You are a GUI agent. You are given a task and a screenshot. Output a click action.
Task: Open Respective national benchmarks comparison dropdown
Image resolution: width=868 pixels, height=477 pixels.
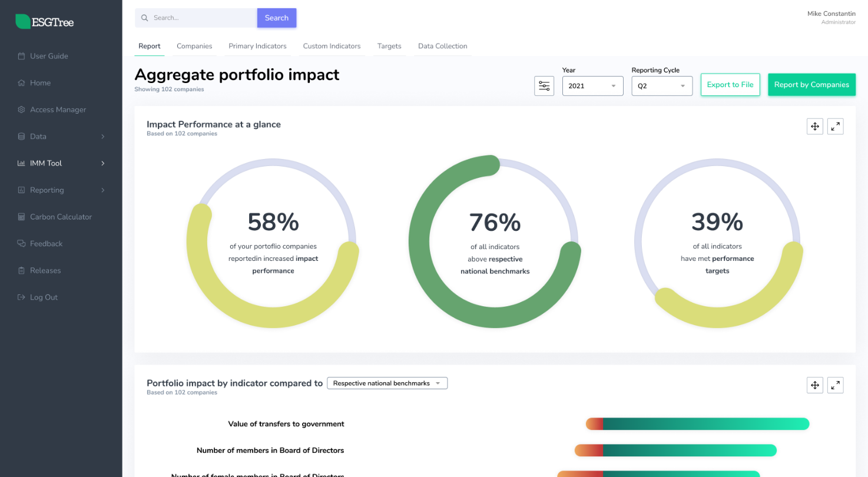point(387,383)
